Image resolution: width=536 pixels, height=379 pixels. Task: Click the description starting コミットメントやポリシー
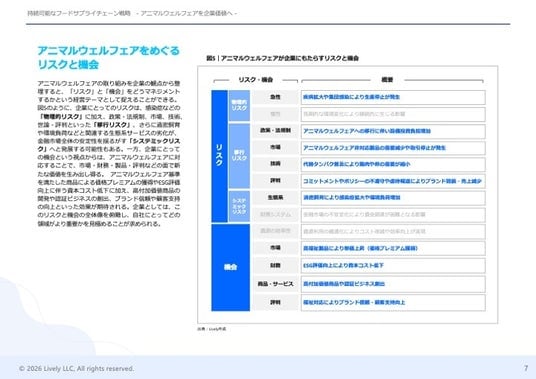pos(393,181)
